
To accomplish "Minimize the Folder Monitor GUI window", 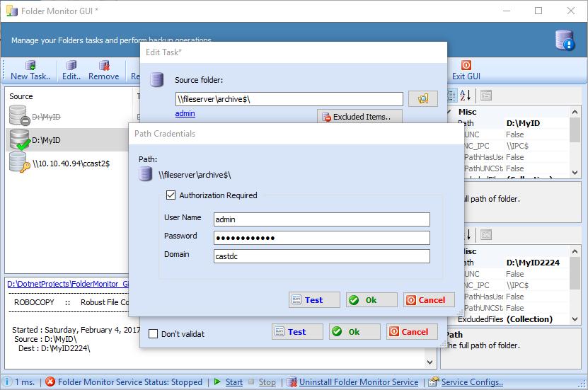I will tap(506, 11).
